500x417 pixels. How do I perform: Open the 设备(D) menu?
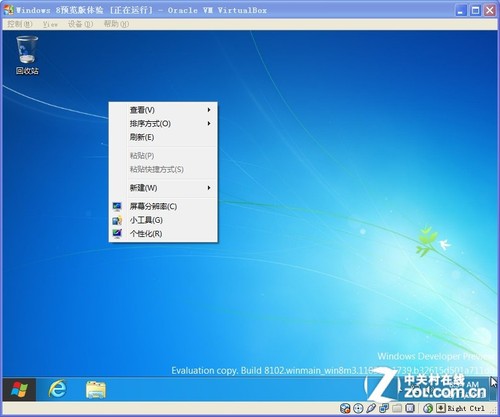click(80, 24)
